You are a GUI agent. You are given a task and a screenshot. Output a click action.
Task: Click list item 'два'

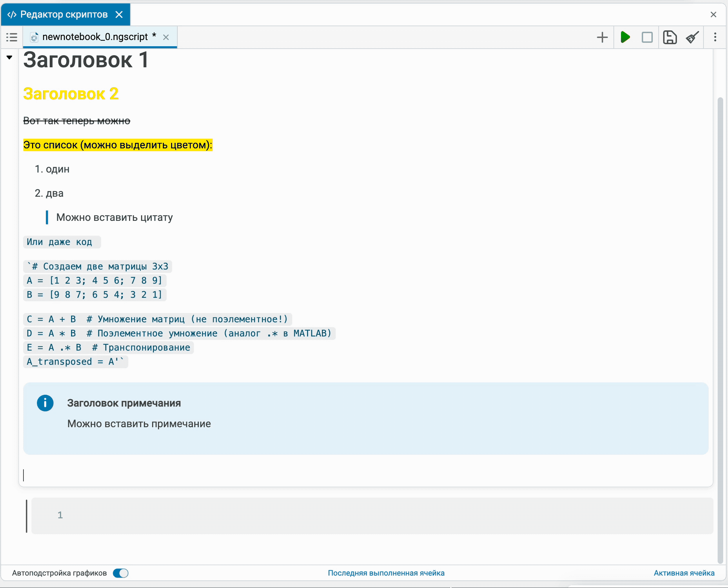[55, 193]
